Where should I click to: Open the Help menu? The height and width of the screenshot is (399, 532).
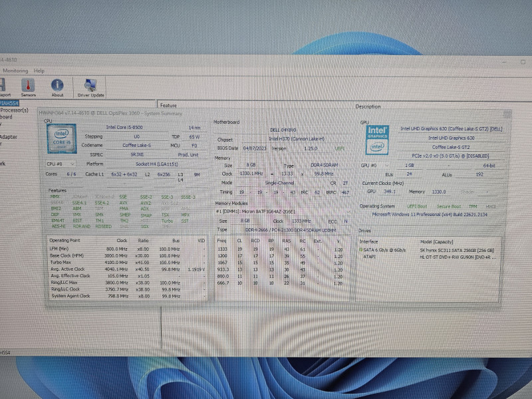coord(39,70)
